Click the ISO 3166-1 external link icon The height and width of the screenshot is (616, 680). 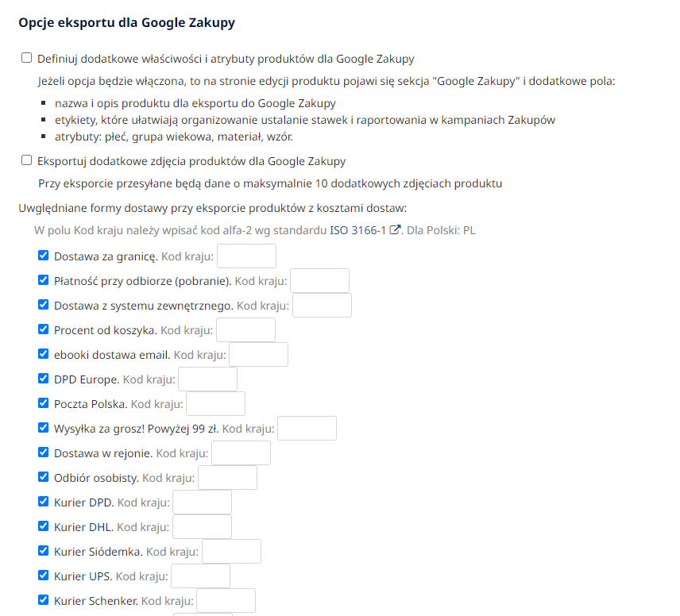pos(394,231)
